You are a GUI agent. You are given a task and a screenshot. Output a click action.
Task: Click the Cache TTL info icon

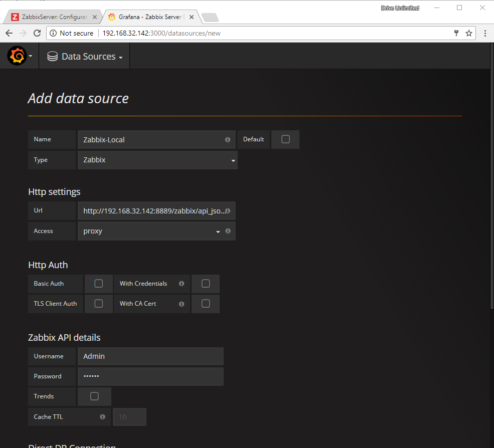point(102,417)
